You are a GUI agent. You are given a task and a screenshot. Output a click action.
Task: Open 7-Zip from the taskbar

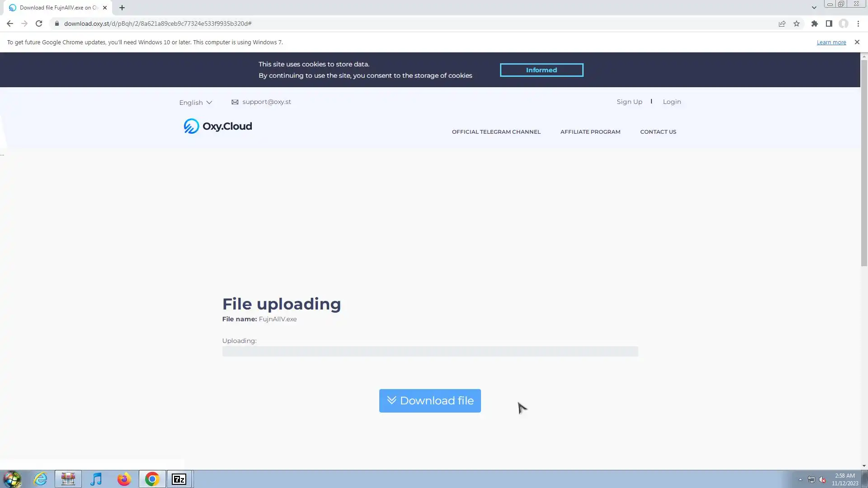[x=179, y=479]
